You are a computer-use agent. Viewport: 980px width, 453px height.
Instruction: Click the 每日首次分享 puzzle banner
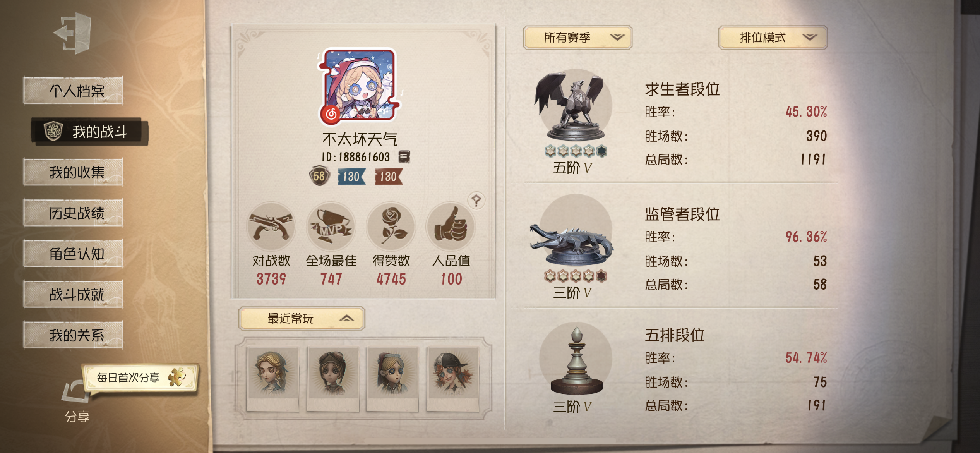(140, 377)
